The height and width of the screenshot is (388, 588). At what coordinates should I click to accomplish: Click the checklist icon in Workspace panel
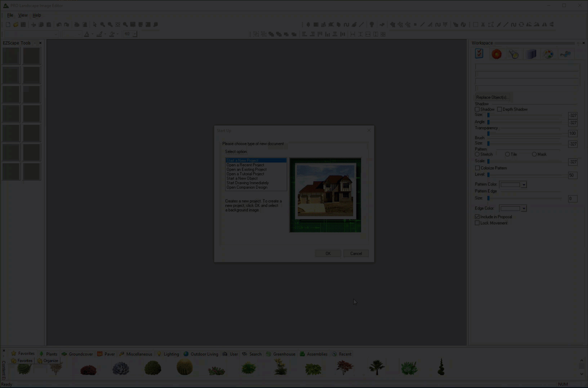click(x=479, y=54)
